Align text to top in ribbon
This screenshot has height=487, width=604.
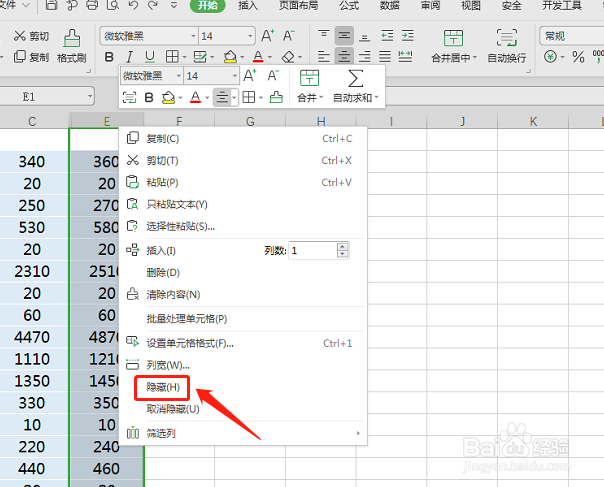coord(324,35)
